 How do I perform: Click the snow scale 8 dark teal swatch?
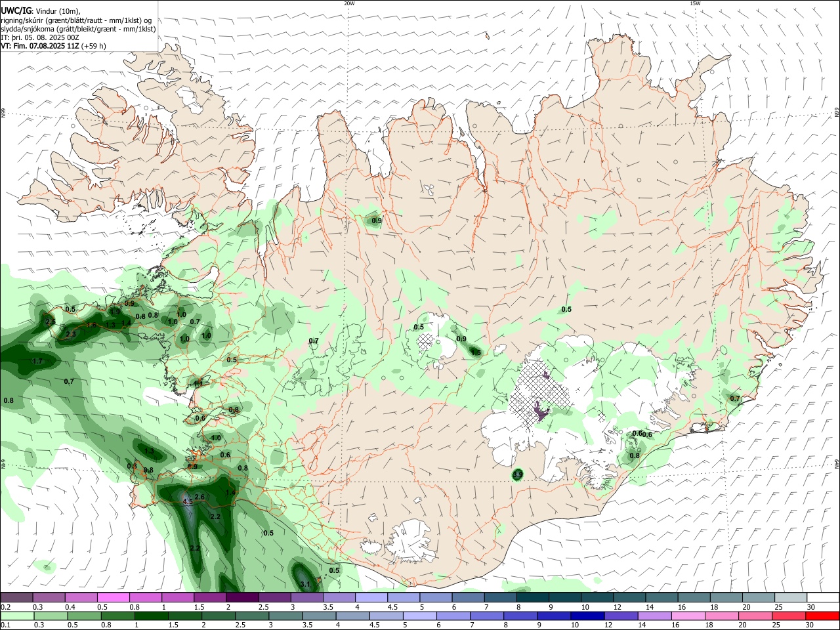tap(533, 598)
